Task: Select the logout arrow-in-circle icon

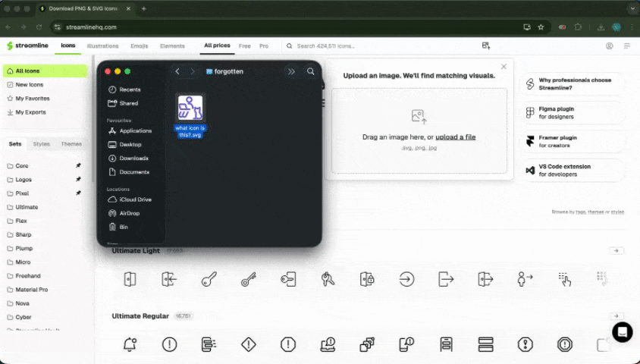Action: tap(406, 279)
